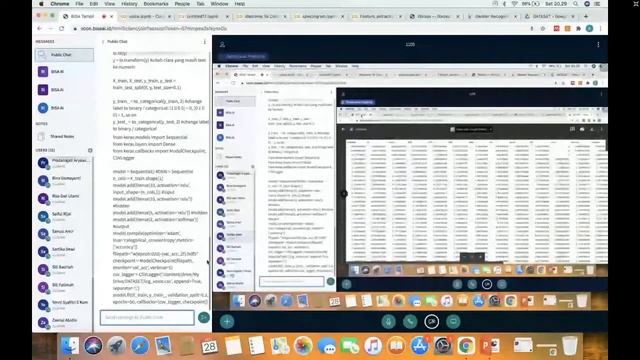Open the Calendar app from the Dock
640x360 pixels.
tap(209, 346)
